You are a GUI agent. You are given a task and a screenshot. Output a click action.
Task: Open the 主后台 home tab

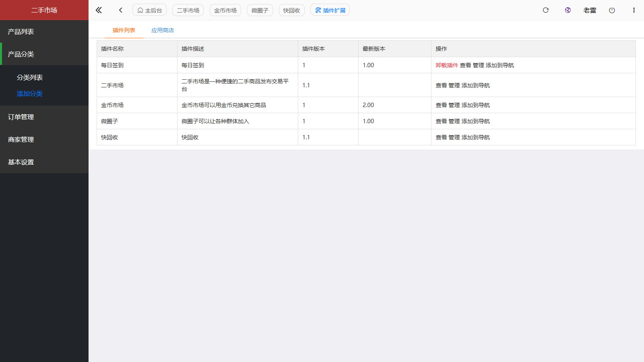pos(149,10)
